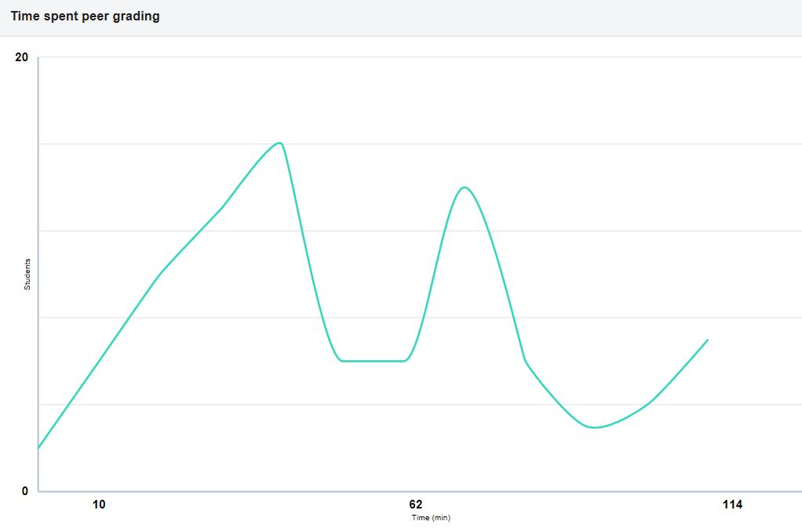Click the topmost gridline at value 20
This screenshot has width=802, height=532.
(x=420, y=56)
